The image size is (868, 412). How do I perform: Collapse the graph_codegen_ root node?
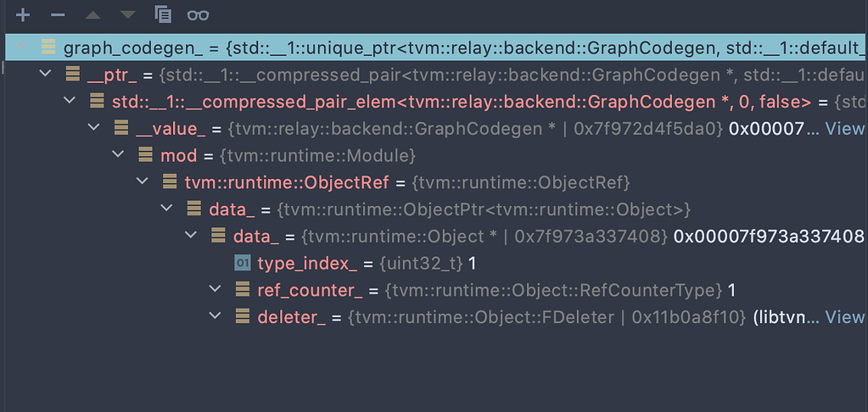pos(21,47)
